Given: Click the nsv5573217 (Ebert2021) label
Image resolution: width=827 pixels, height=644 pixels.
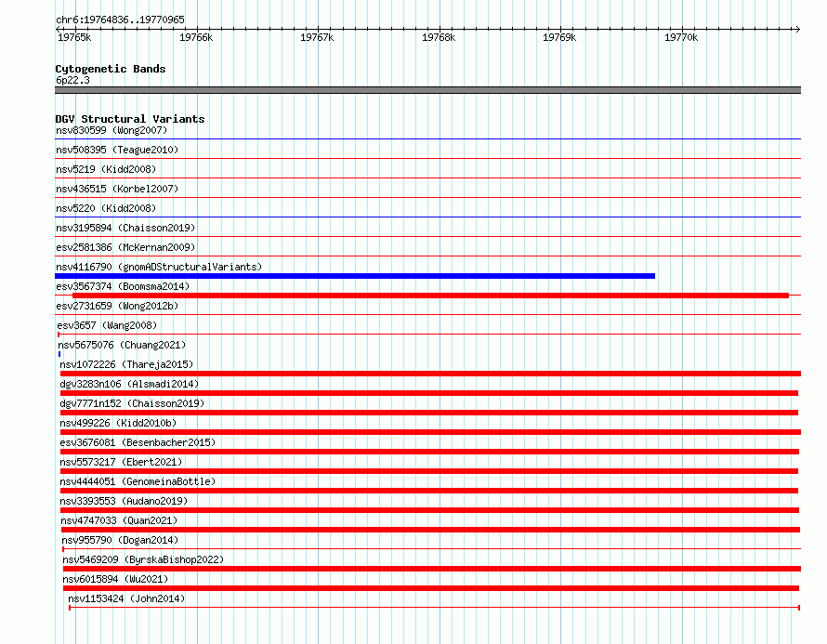Looking at the screenshot, I should pos(121,462).
